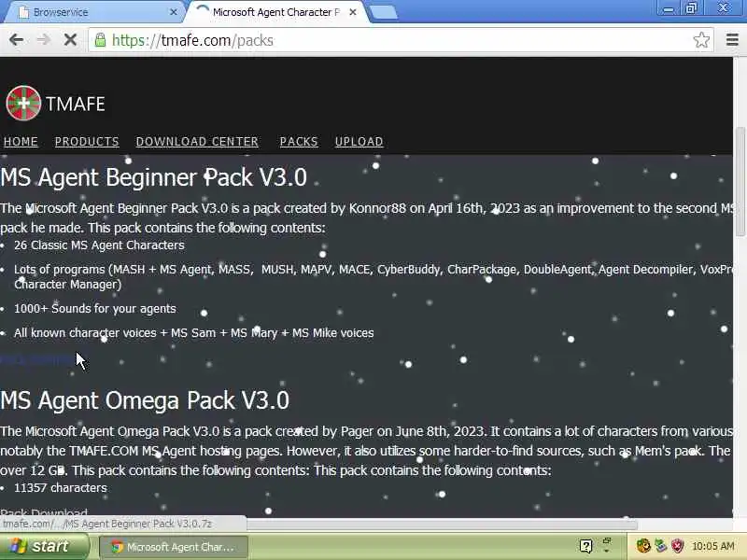Select the Microsoft Agent Character tab

coord(275,12)
